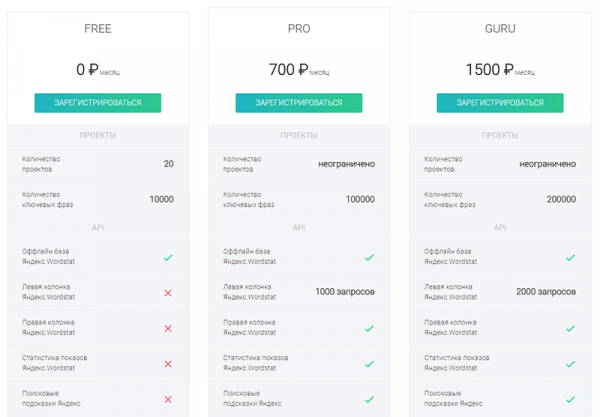Click GURU plan search suggestions checkmark
The height and width of the screenshot is (417, 600).
coord(571,400)
